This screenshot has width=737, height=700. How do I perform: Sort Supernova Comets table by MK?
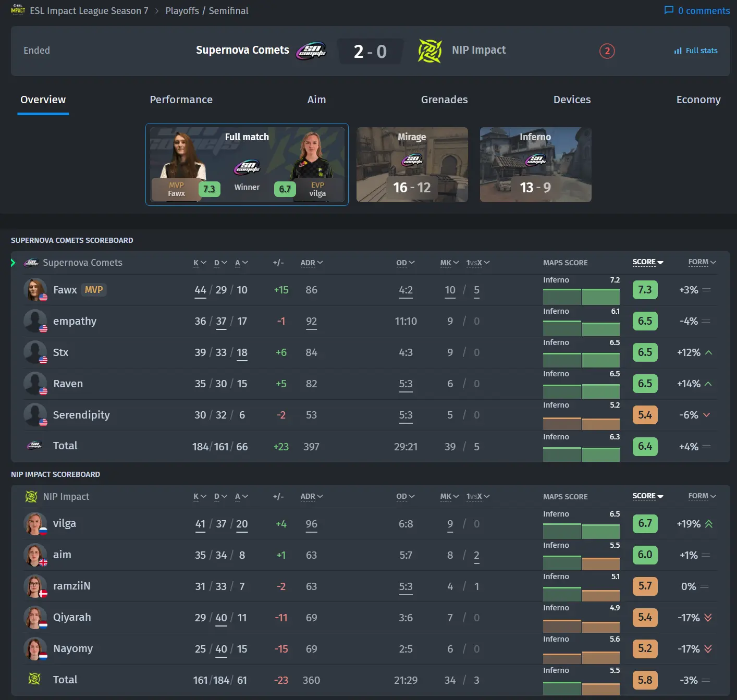[449, 263]
